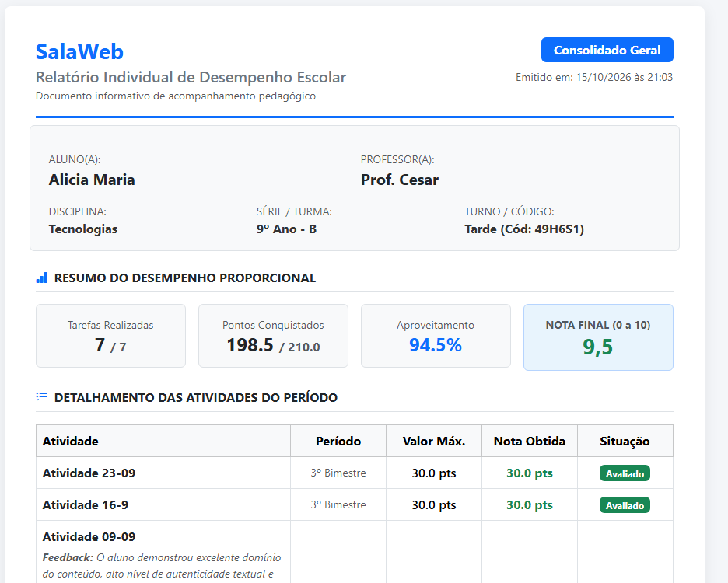
Task: Click the Pontos Conquistados 198.5 card
Action: (x=273, y=336)
